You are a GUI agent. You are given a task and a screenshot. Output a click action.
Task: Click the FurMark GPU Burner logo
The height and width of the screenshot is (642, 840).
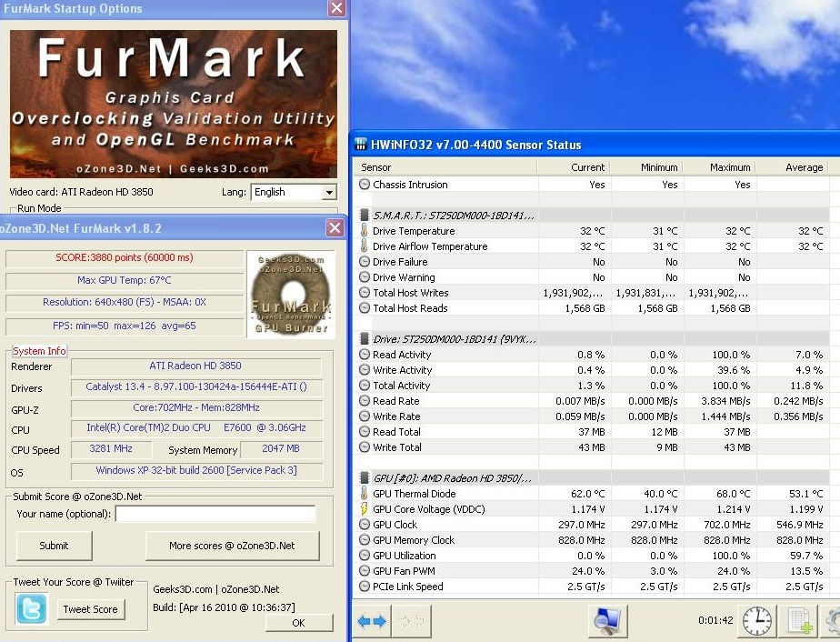point(291,295)
